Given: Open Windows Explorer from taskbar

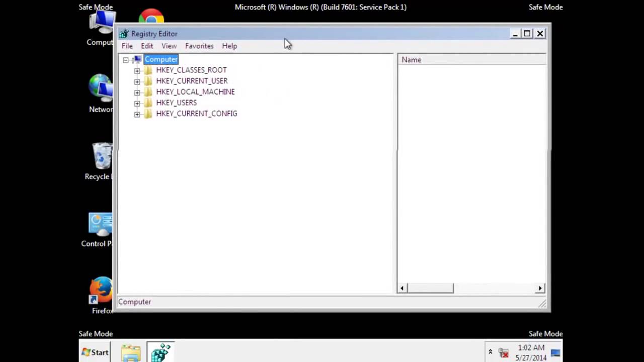Looking at the screenshot, I should click(131, 352).
